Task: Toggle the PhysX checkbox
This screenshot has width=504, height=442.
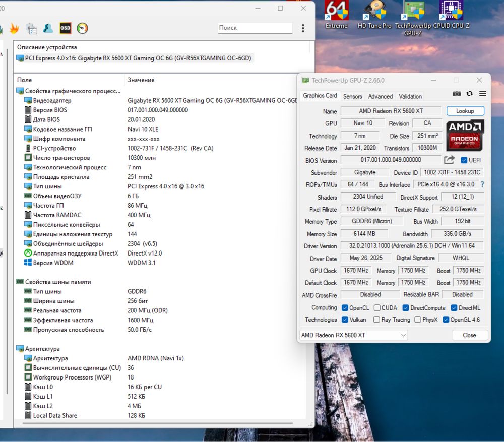Action: point(418,320)
